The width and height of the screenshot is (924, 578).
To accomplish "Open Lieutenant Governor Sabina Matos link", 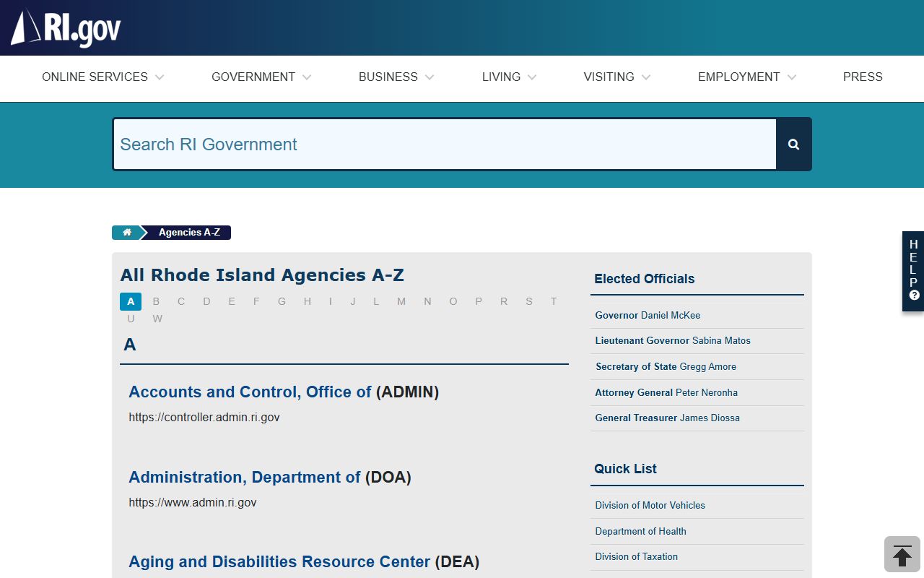I will [673, 340].
